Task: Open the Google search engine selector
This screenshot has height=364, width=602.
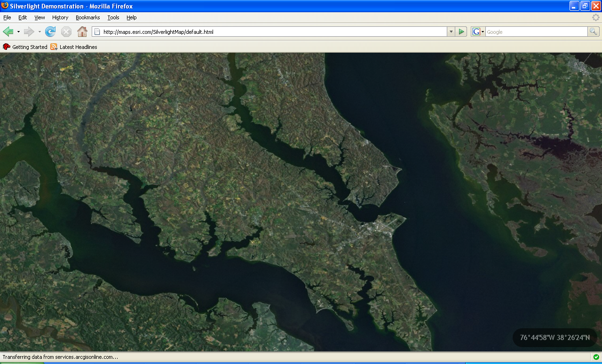Action: tap(478, 32)
